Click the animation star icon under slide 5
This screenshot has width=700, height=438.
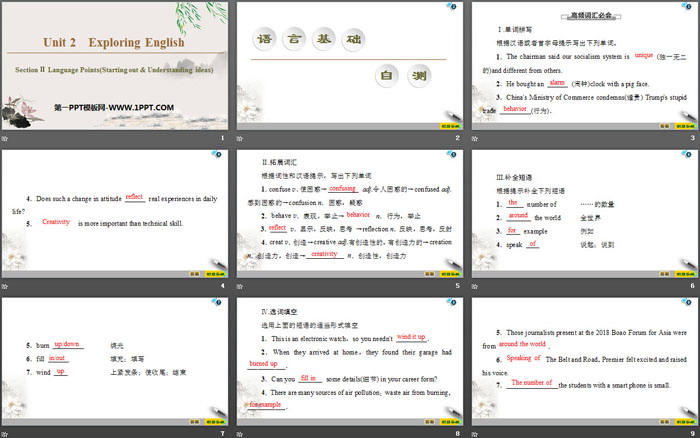240,286
